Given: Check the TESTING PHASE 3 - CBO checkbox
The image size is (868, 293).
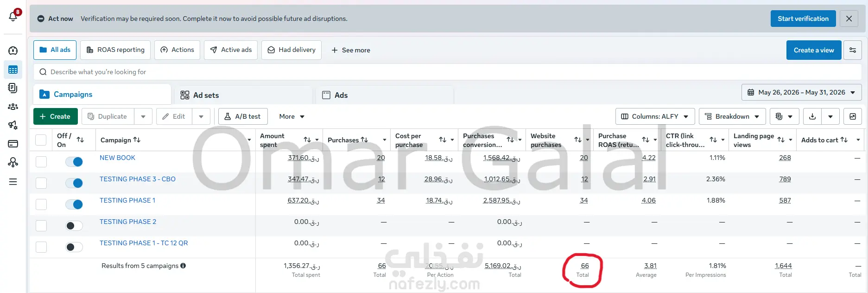Looking at the screenshot, I should pyautogui.click(x=41, y=183).
